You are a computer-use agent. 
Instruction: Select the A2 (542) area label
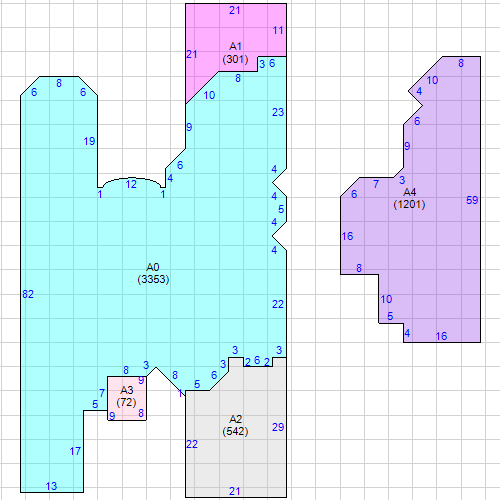tap(235, 425)
